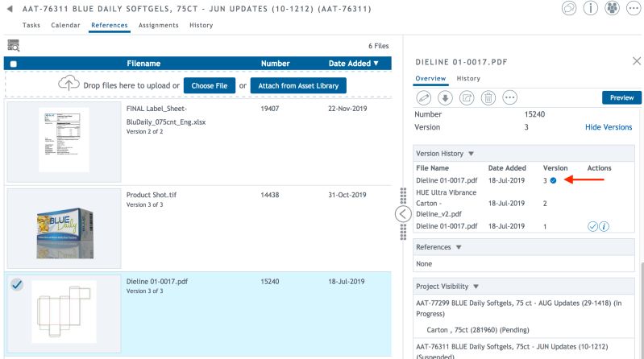Select the References tab
The image size is (644, 359).
tap(110, 25)
